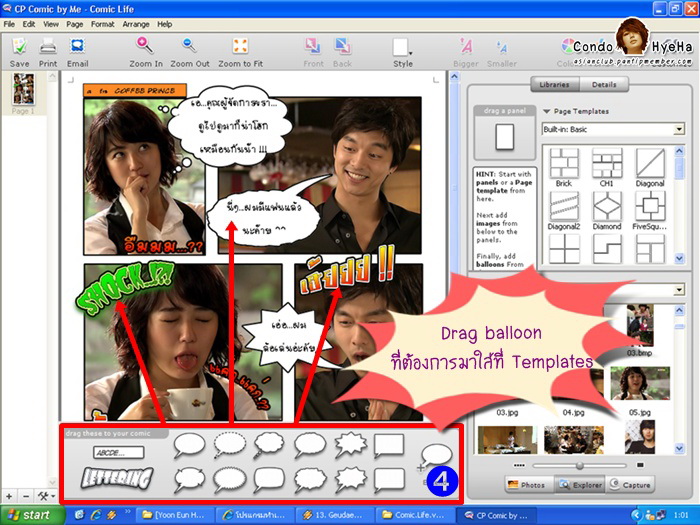Click photo list scroll up arrow
This screenshot has width=700, height=525.
pyautogui.click(x=679, y=310)
